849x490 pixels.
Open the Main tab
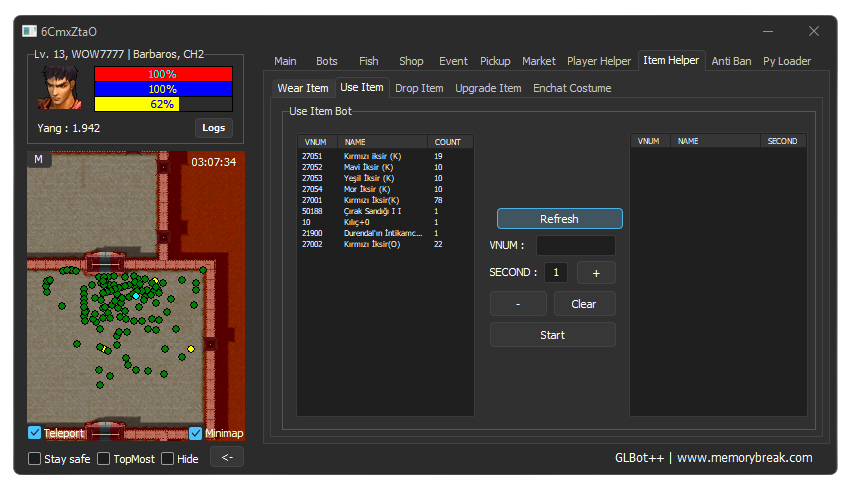[285, 61]
